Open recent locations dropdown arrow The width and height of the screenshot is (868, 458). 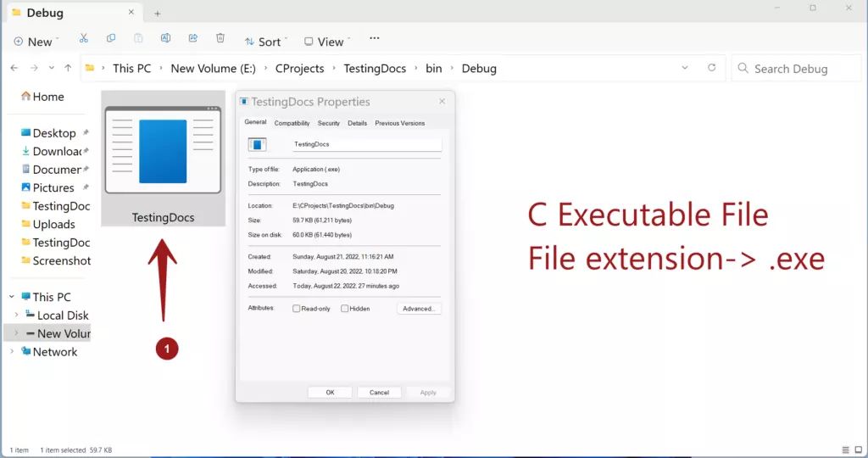click(52, 68)
